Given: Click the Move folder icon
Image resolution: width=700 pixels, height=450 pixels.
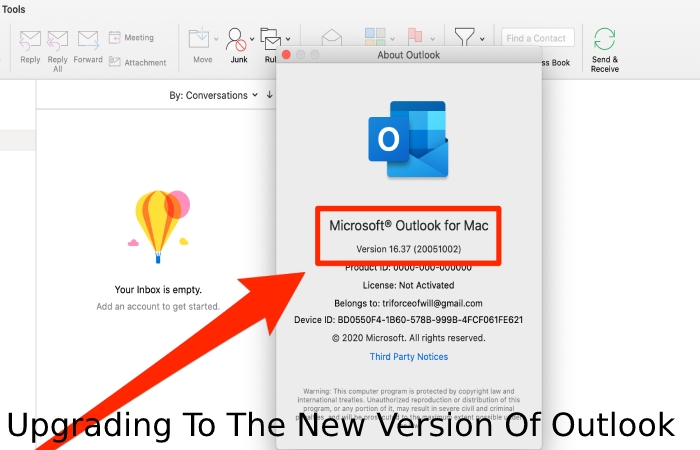Looking at the screenshot, I should 199,38.
